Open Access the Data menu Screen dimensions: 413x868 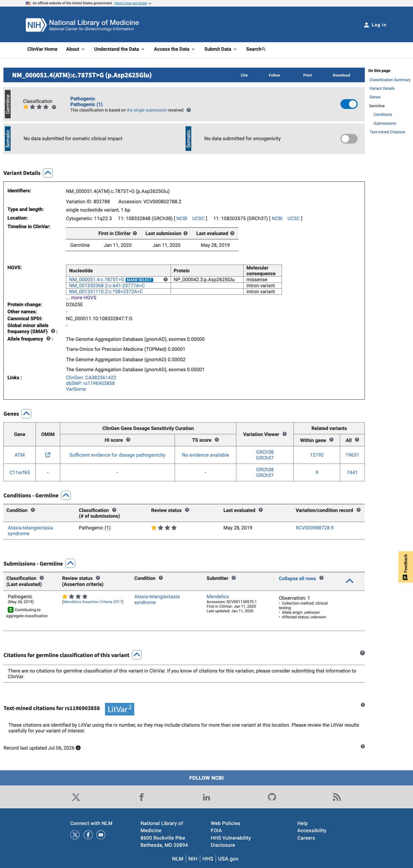tap(174, 49)
